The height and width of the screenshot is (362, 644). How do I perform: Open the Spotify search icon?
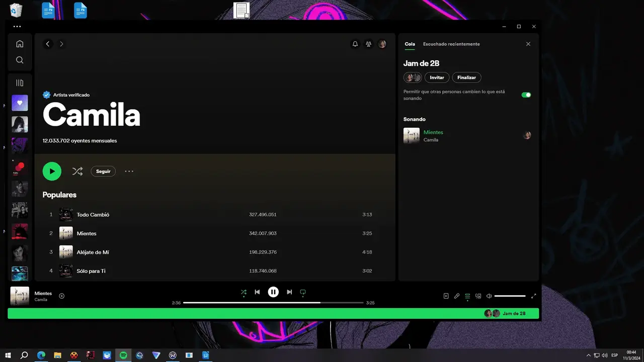[x=20, y=60]
